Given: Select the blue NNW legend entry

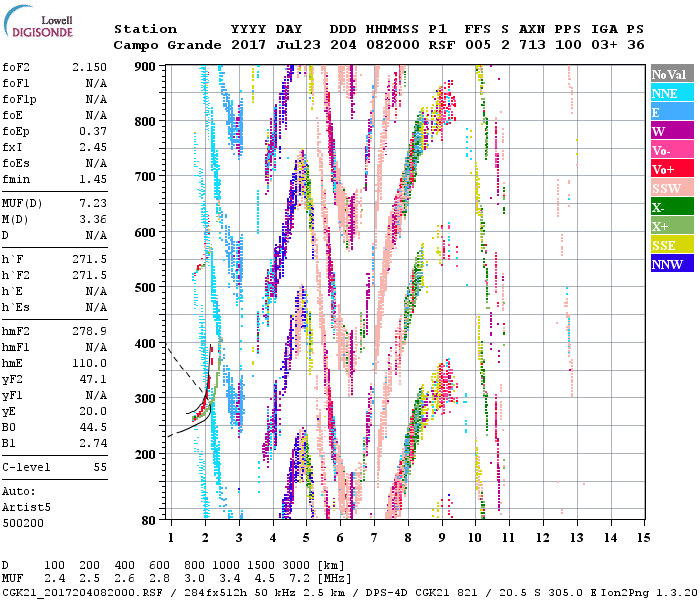Looking at the screenshot, I should pyautogui.click(x=672, y=264).
